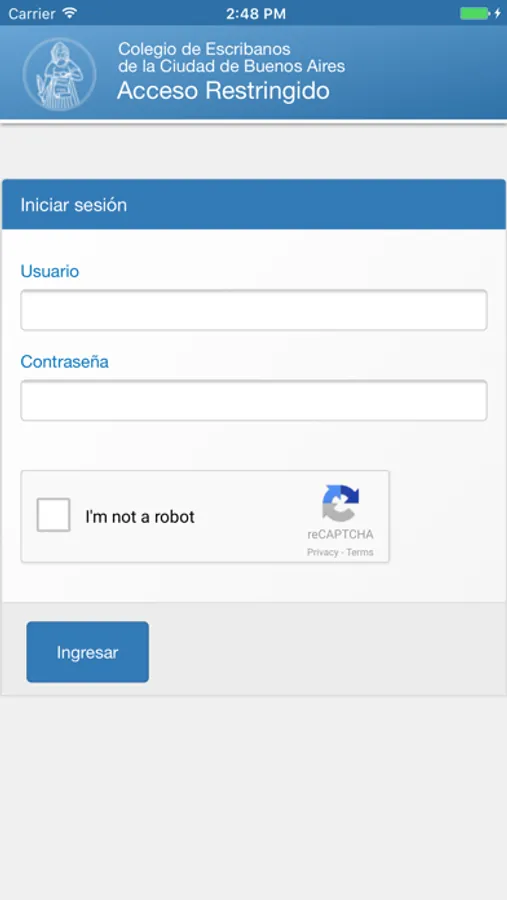The width and height of the screenshot is (507, 900).
Task: Tap the Acceso Restringido title
Action: click(x=223, y=91)
